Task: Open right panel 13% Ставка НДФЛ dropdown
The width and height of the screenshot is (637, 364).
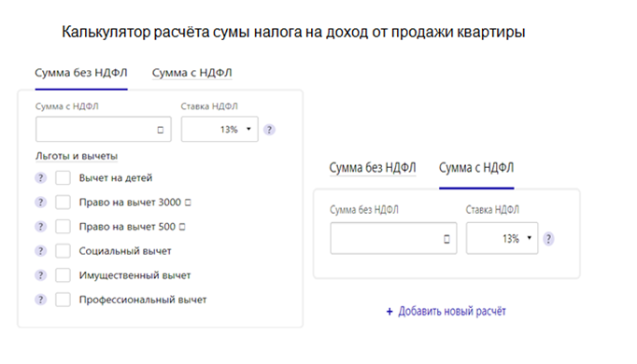Action: pyautogui.click(x=503, y=238)
